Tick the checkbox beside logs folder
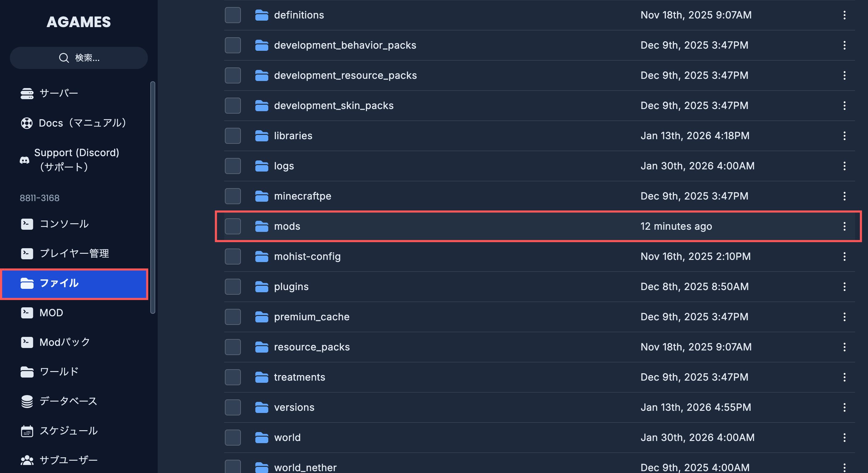Screen dimensions: 868x473 tap(233, 166)
